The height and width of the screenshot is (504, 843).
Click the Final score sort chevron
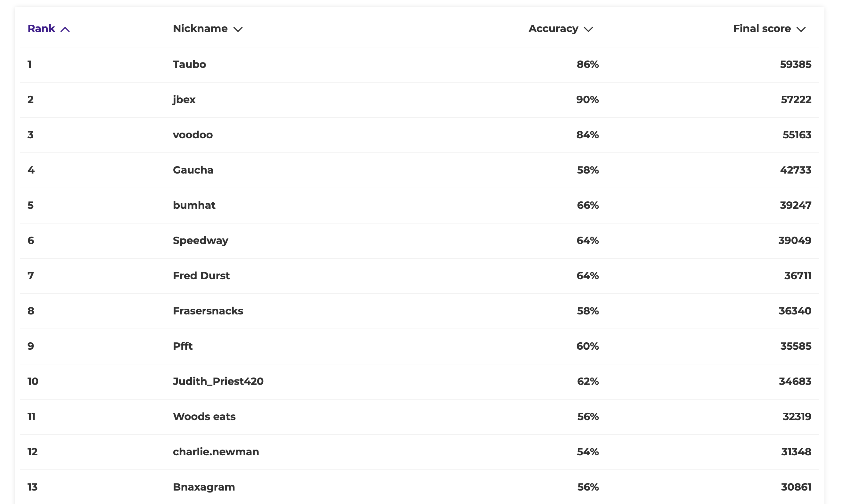(801, 29)
